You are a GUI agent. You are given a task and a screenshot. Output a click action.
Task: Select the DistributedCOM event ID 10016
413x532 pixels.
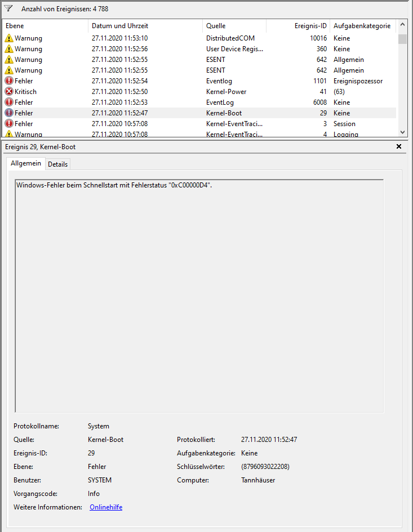point(318,38)
